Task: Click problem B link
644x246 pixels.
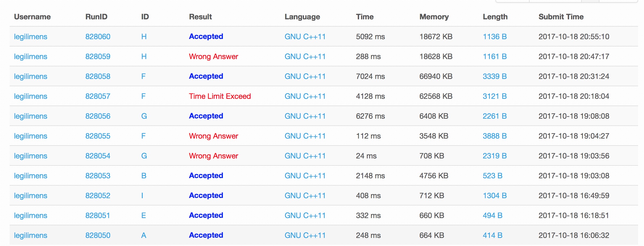Action: pyautogui.click(x=144, y=176)
